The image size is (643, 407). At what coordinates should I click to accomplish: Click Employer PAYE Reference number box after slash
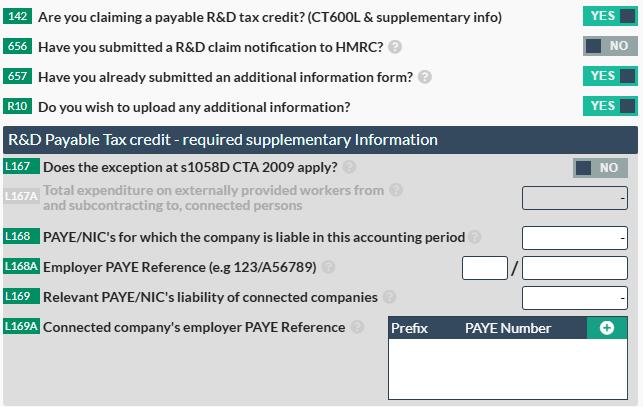point(574,268)
